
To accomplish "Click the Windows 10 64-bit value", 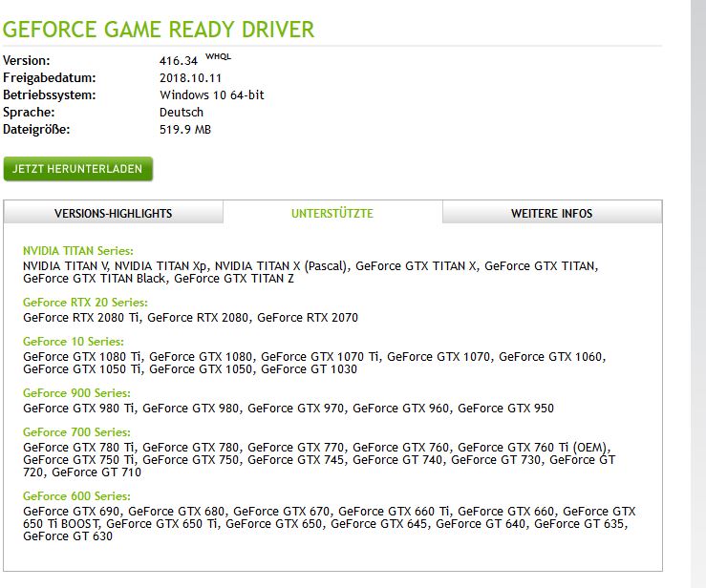I will [212, 94].
